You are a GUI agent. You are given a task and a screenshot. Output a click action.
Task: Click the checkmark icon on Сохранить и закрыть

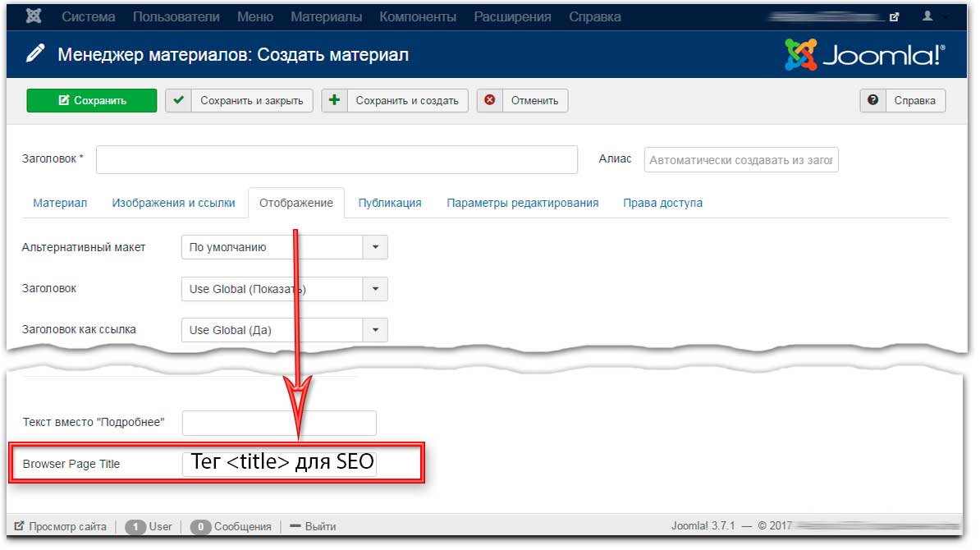click(179, 101)
